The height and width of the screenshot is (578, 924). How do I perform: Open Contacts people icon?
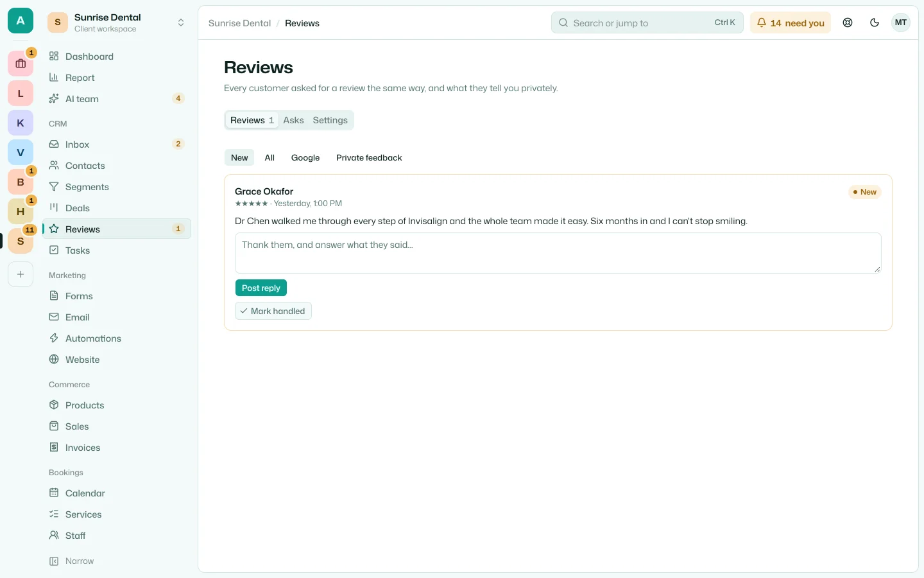(54, 166)
